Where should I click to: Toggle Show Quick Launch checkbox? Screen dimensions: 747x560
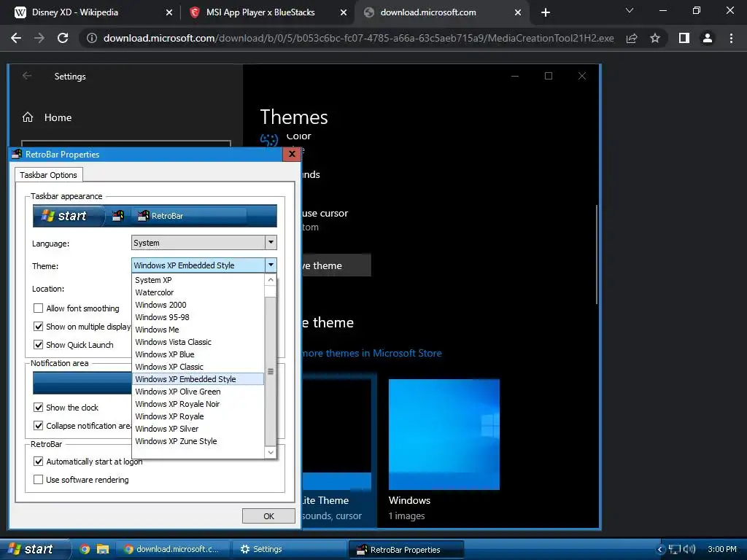[x=39, y=345]
